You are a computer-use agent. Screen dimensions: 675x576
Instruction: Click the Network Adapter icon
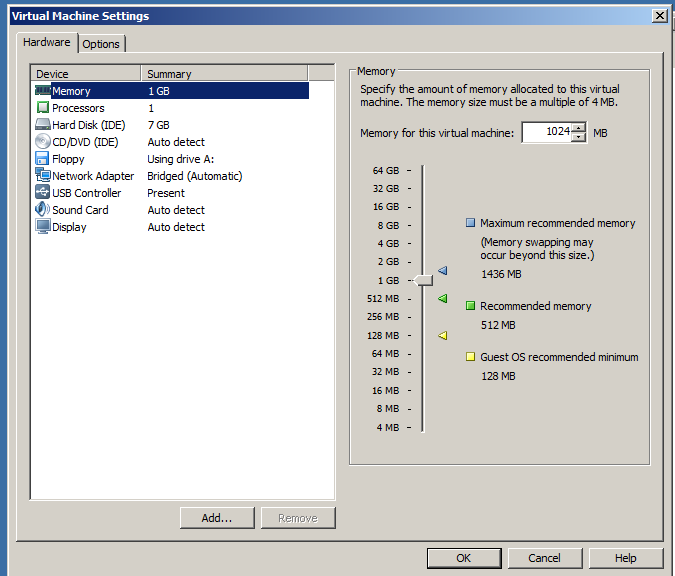[x=43, y=175]
